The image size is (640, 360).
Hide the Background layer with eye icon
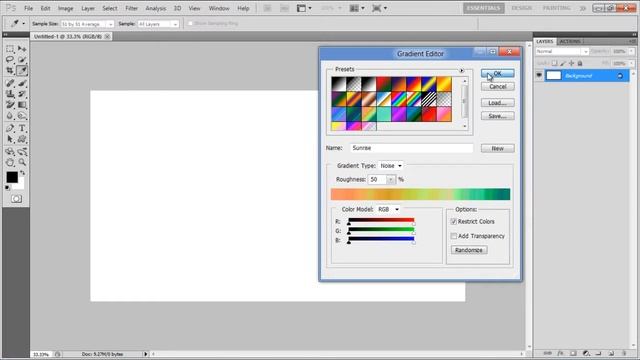click(539, 76)
